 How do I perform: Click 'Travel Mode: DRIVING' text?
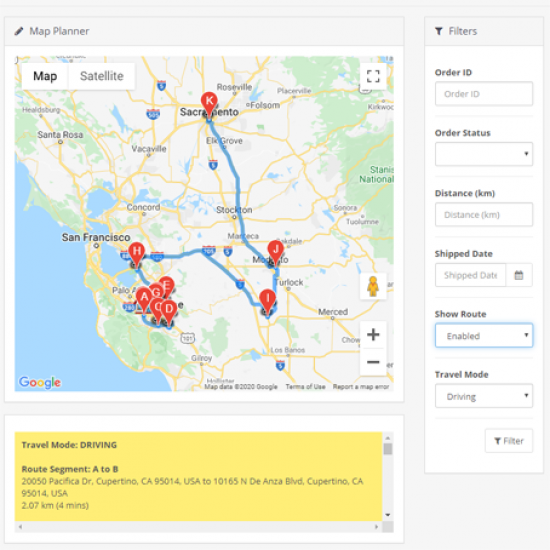(x=69, y=445)
